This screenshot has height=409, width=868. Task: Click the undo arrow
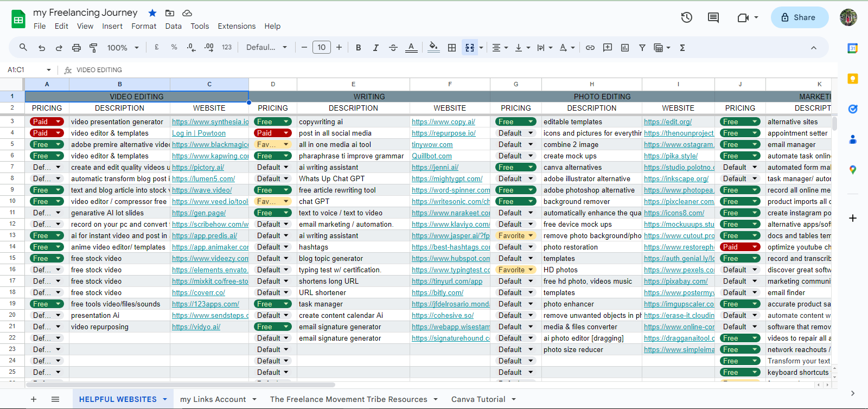pyautogui.click(x=42, y=48)
